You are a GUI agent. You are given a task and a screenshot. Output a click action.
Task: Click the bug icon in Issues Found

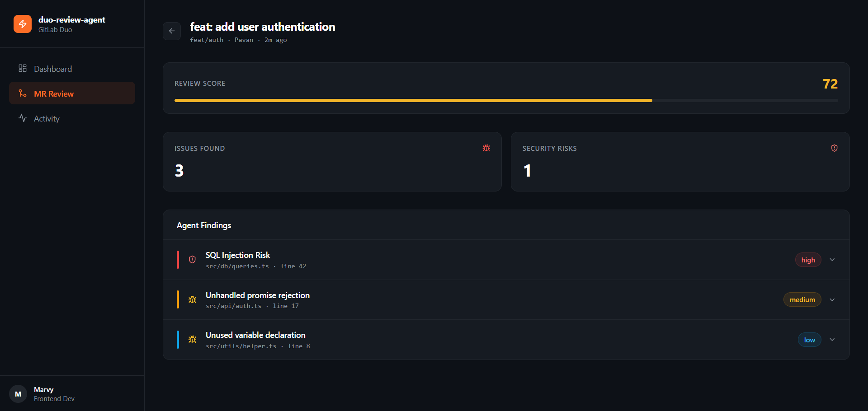click(x=486, y=148)
